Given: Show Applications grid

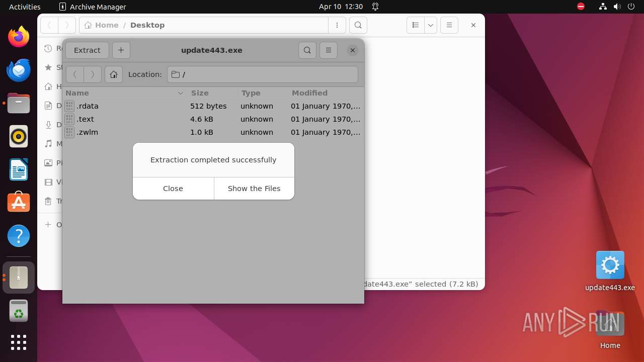Looking at the screenshot, I should (x=19, y=342).
